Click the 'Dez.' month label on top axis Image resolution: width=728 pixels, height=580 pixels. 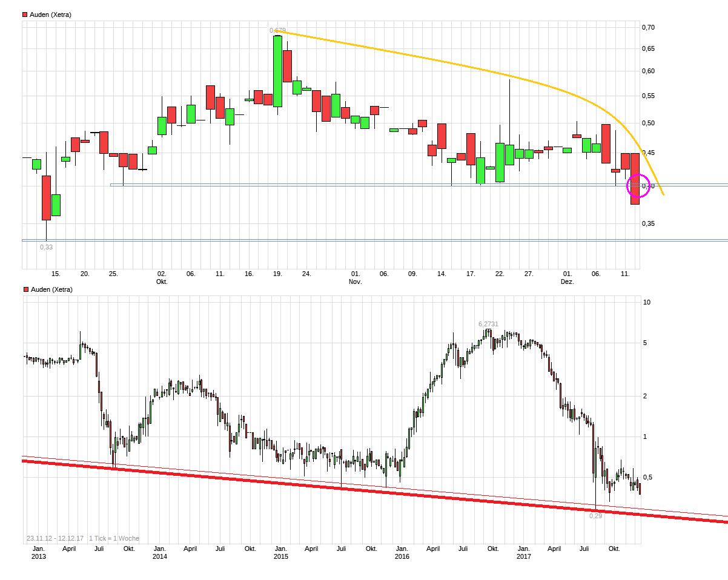pyautogui.click(x=567, y=282)
